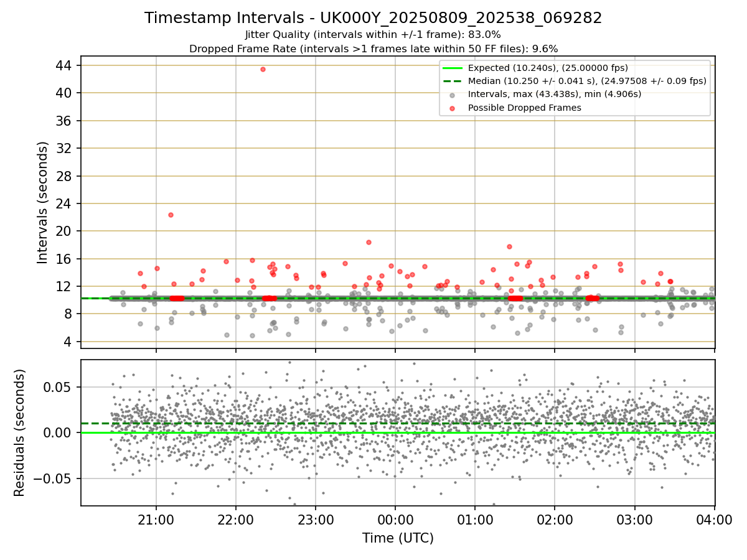The width and height of the screenshot is (747, 560).
Task: Click the red dropped-frame point near 22 seconds
Action: point(171,215)
